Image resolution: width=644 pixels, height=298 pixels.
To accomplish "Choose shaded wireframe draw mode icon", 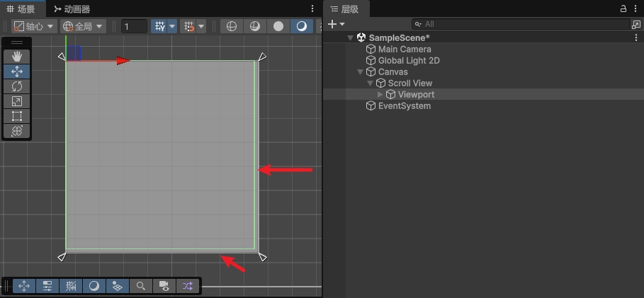I will 255,27.
